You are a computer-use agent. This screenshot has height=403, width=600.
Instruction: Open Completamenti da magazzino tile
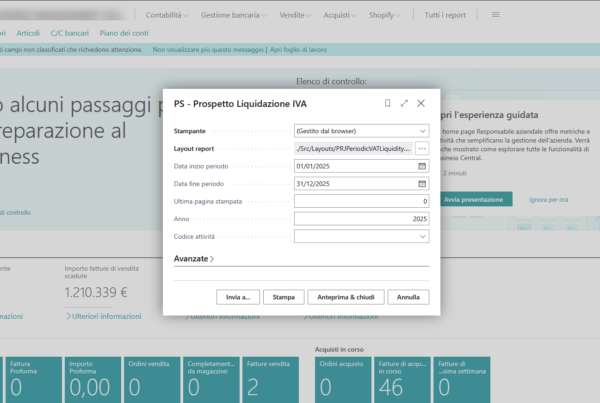pyautogui.click(x=211, y=380)
